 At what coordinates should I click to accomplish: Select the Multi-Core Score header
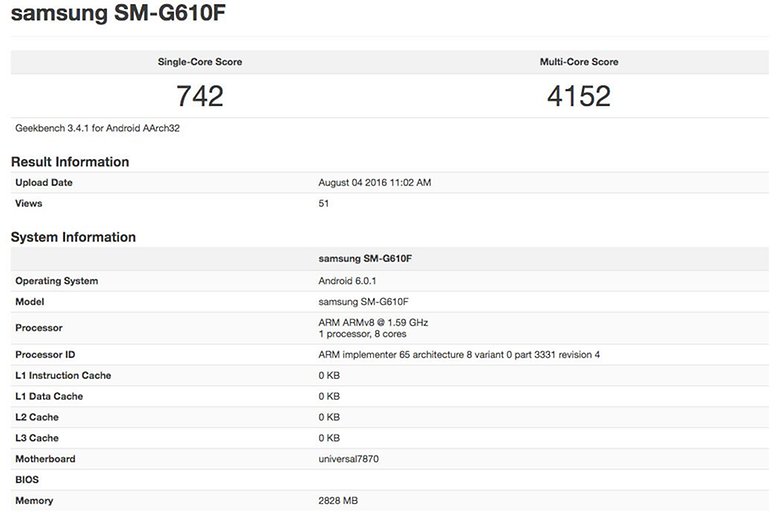[579, 62]
